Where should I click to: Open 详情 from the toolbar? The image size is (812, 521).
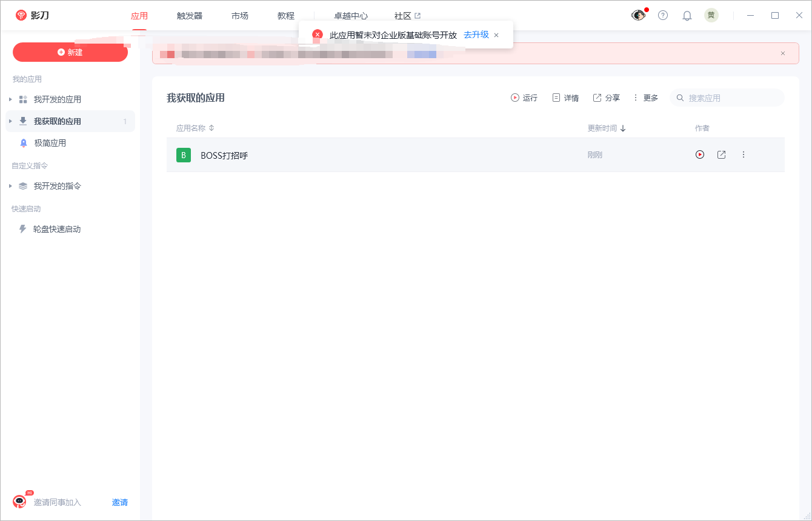click(565, 98)
